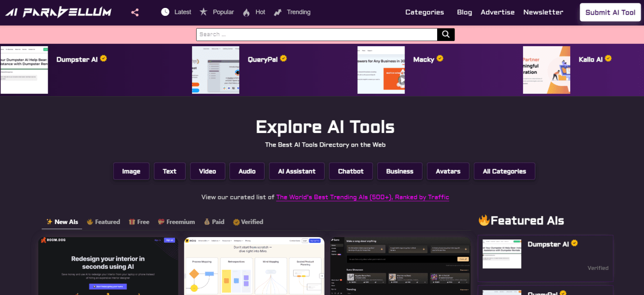Click the magnifier search button
This screenshot has height=295, width=644.
(446, 34)
